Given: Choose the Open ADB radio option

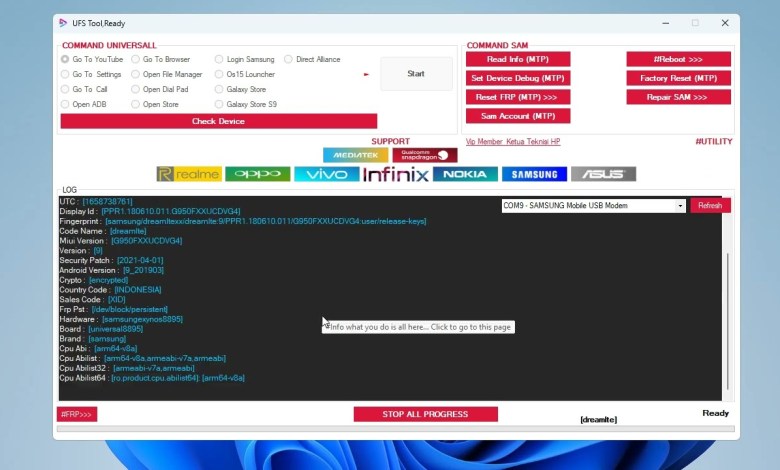Looking at the screenshot, I should (66, 104).
